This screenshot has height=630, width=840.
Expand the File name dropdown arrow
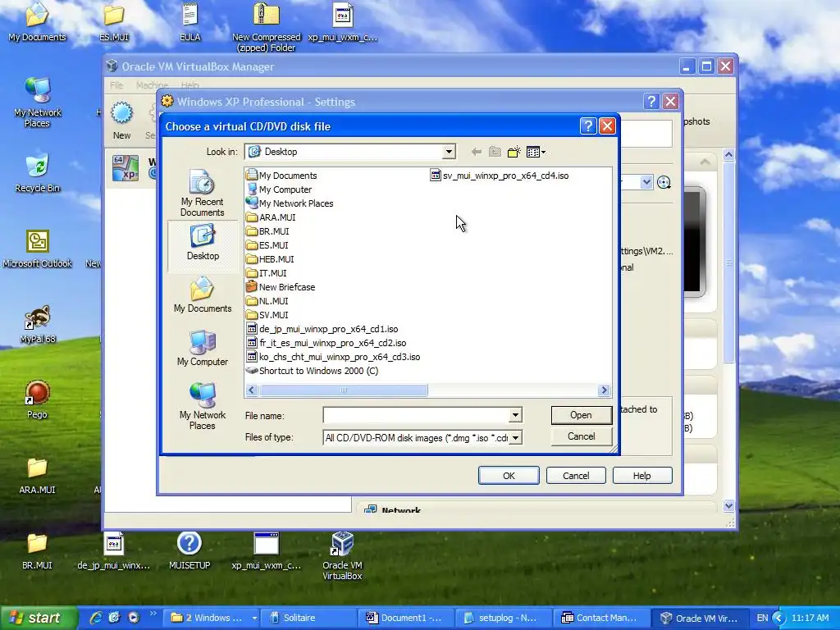tap(515, 415)
